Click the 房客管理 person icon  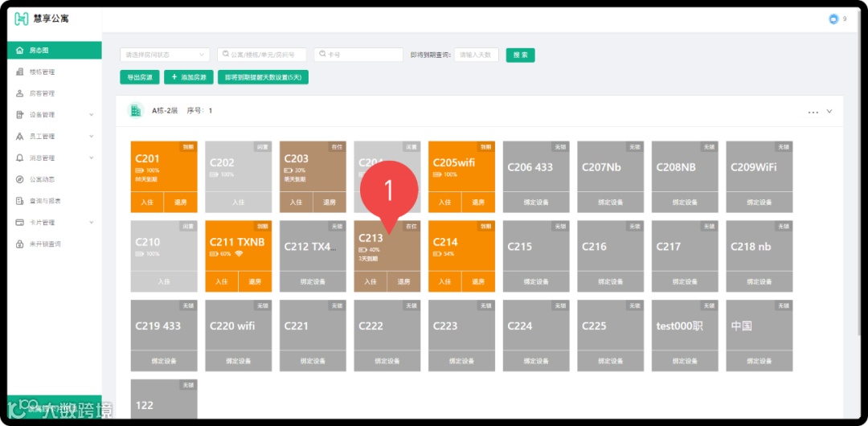point(20,93)
